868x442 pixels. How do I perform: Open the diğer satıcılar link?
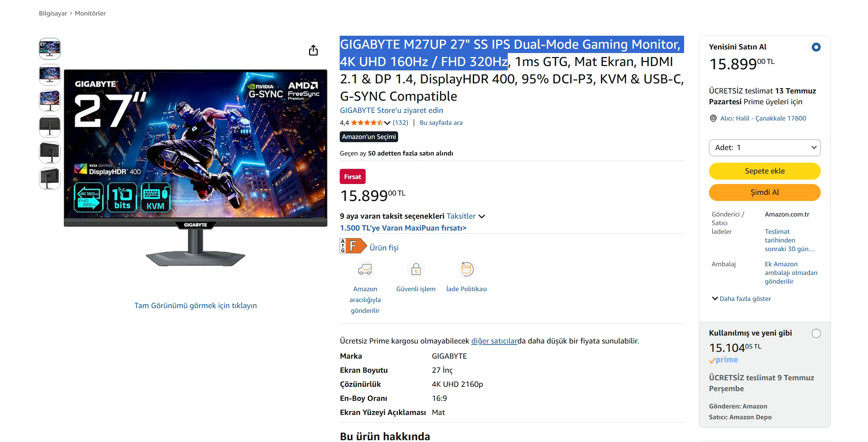[494, 341]
